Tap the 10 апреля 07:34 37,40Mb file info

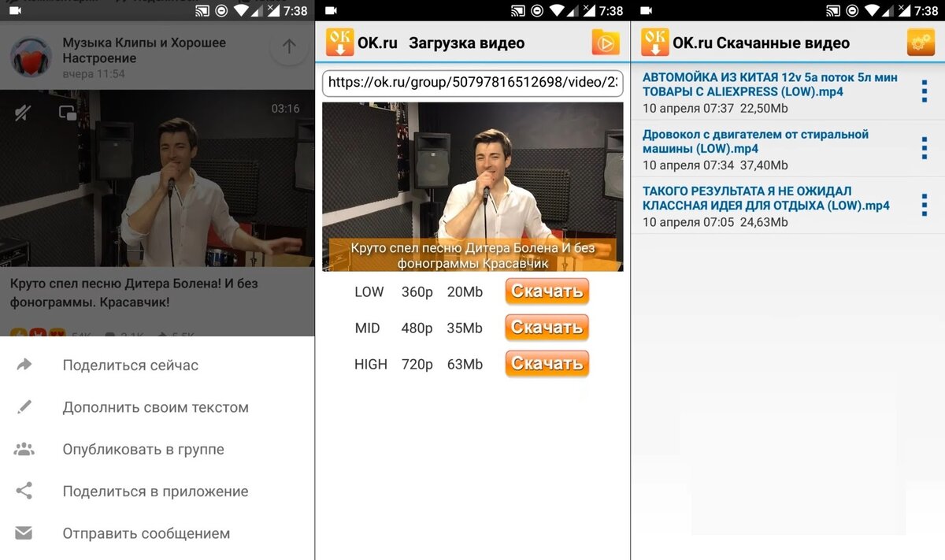[x=715, y=165]
